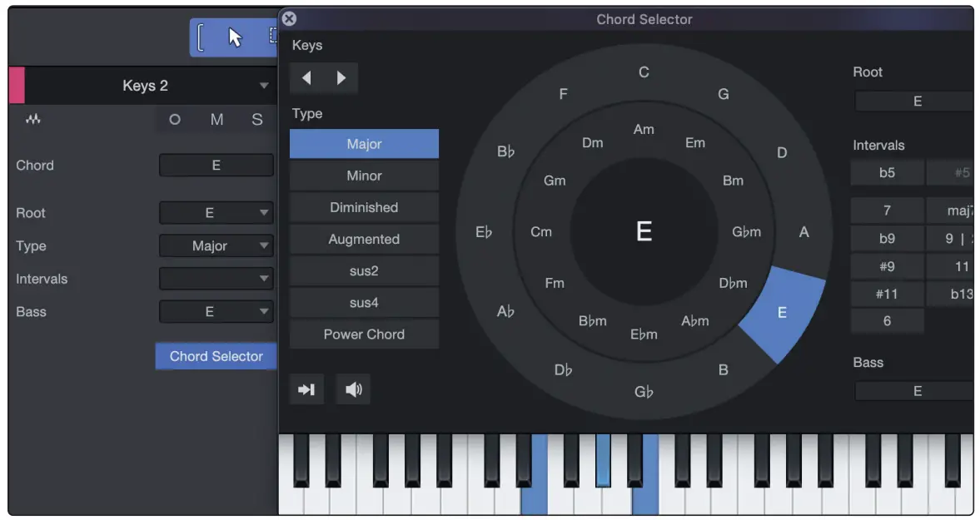Choose Gm on the inner wheel
The image size is (980, 520).
coord(555,181)
